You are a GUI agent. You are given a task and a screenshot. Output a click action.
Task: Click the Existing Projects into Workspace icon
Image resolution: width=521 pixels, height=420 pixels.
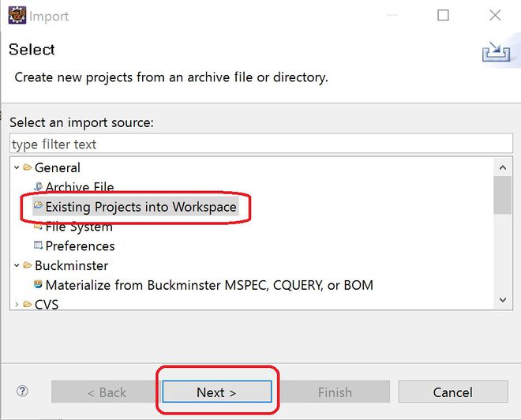(38, 206)
